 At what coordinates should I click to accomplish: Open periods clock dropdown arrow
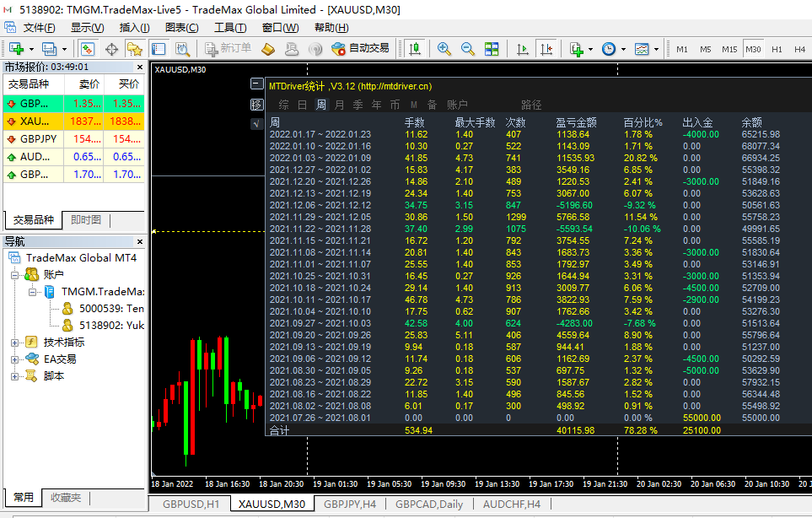(x=623, y=49)
